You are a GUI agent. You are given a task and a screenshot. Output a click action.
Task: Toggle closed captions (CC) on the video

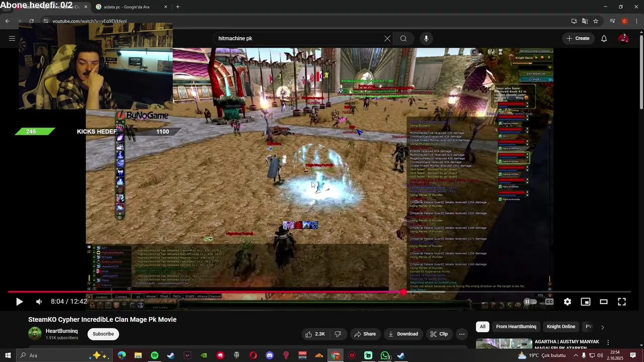click(x=549, y=302)
